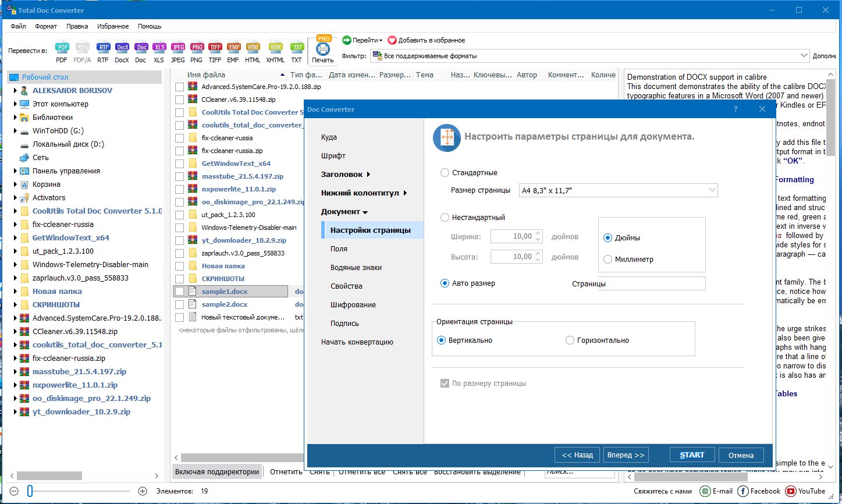Click the JPEG format icon
Screen dimensions: 842x504
[x=177, y=48]
